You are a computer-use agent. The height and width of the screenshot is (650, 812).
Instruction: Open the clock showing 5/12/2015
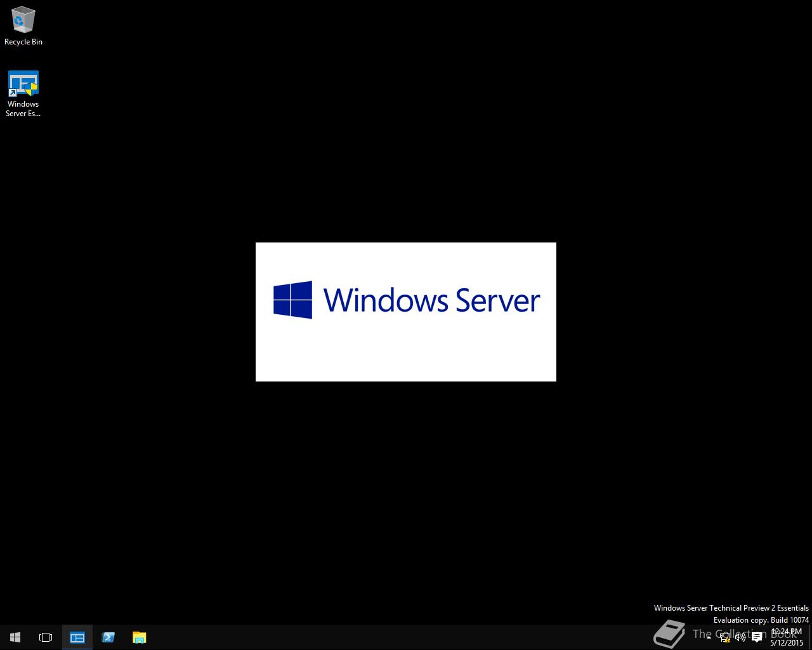click(787, 637)
